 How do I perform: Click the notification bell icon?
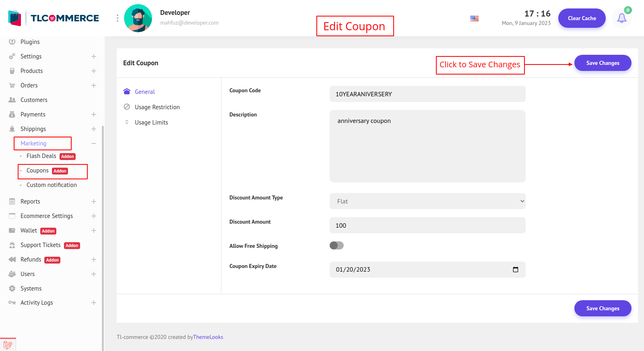click(621, 18)
